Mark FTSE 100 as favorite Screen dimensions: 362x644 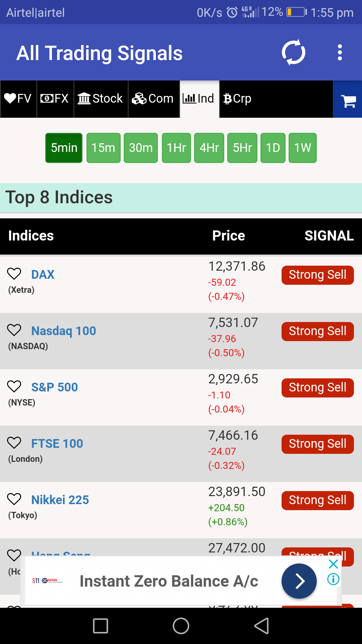point(14,443)
